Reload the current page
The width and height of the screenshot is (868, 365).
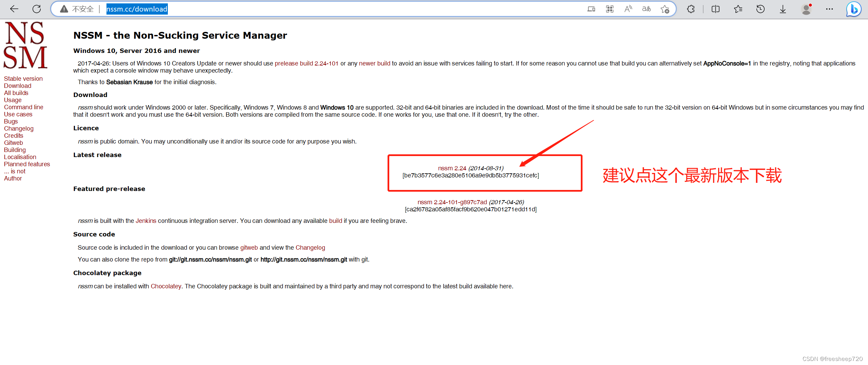point(37,9)
